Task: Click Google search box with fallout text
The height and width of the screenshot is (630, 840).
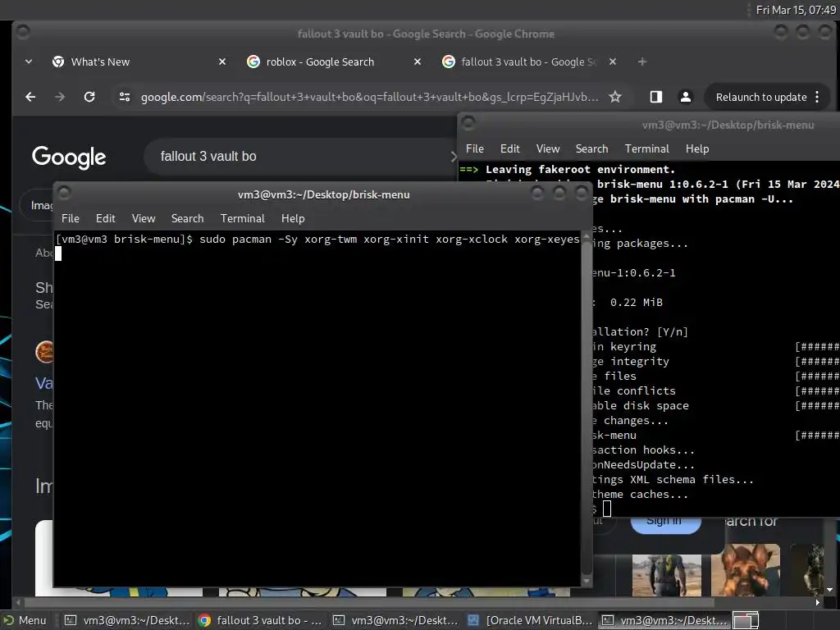Action: (x=300, y=157)
